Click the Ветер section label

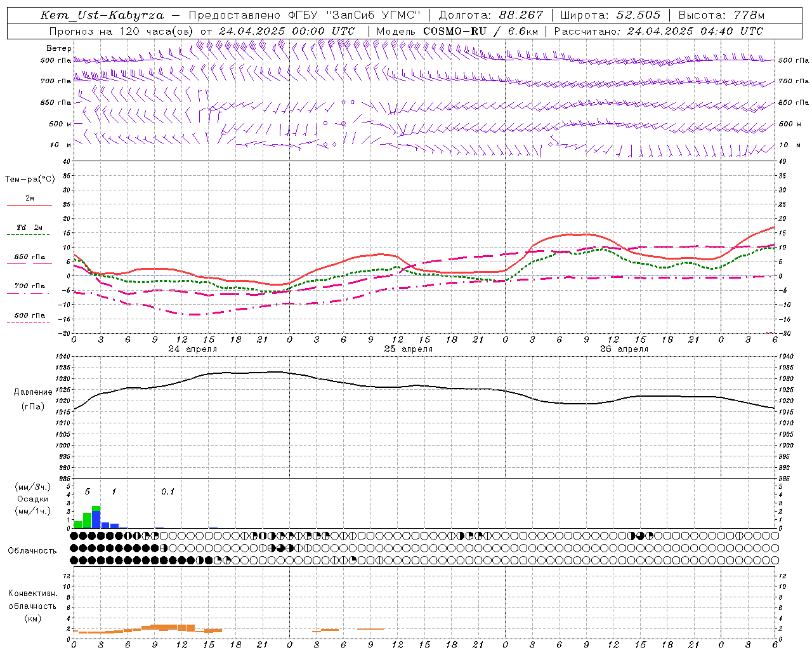click(x=59, y=48)
